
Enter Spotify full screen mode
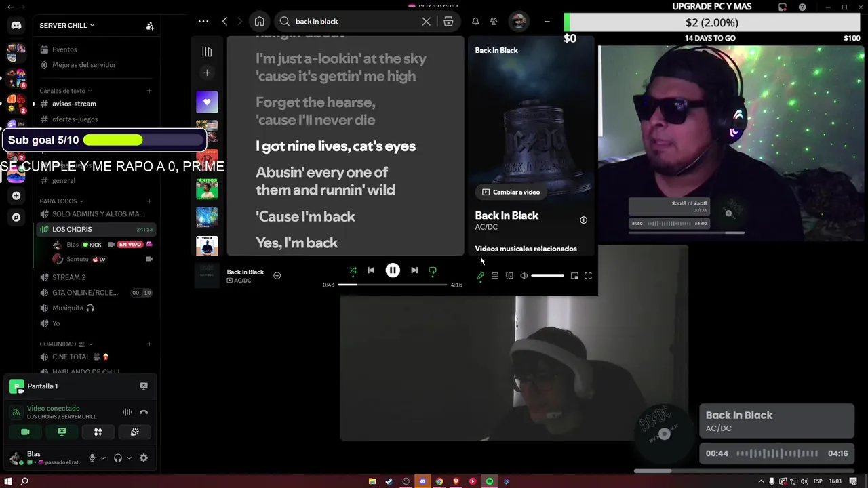tap(588, 276)
